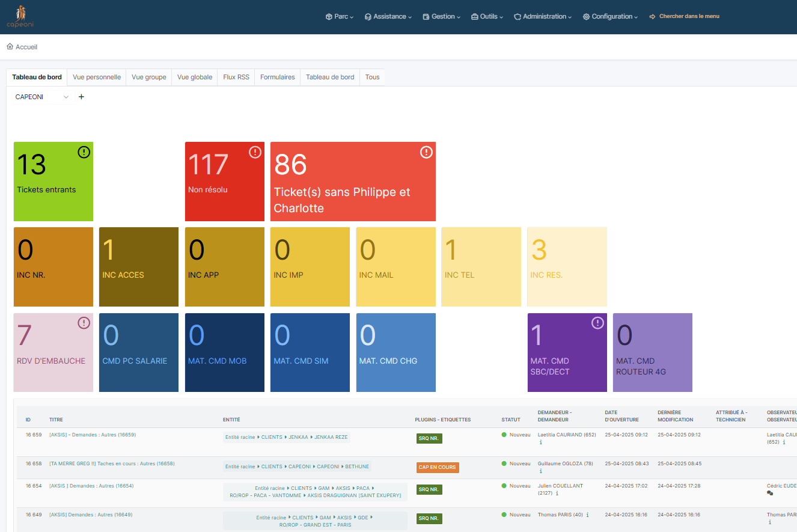Select Tableau de bord tab beside Tous
The width and height of the screenshot is (797, 532).
coord(330,78)
